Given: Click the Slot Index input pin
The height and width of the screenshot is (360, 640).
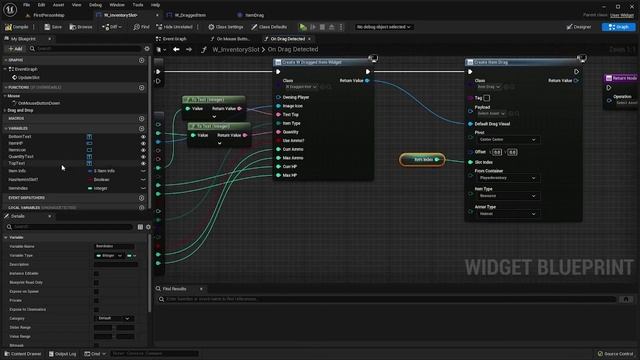Looking at the screenshot, I should pyautogui.click(x=470, y=162).
